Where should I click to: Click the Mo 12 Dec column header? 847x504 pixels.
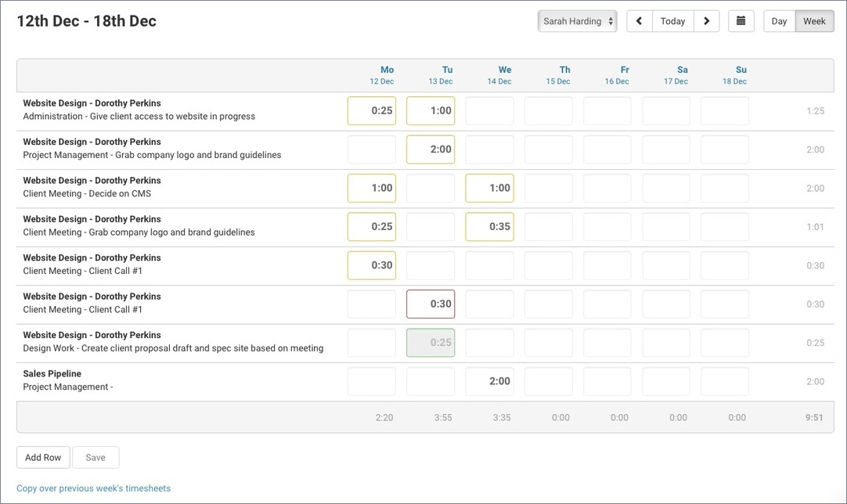(382, 74)
